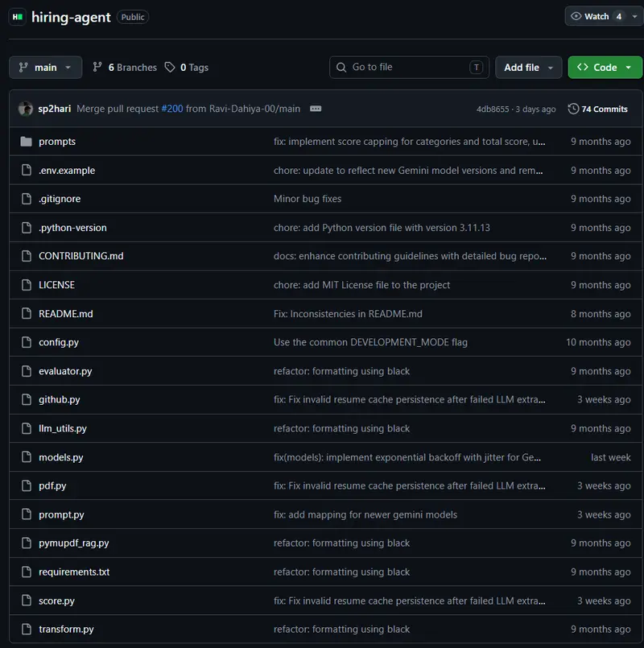The height and width of the screenshot is (648, 644).
Task: Click the file icon beside CONTRIBUTING.md
Action: click(x=27, y=256)
